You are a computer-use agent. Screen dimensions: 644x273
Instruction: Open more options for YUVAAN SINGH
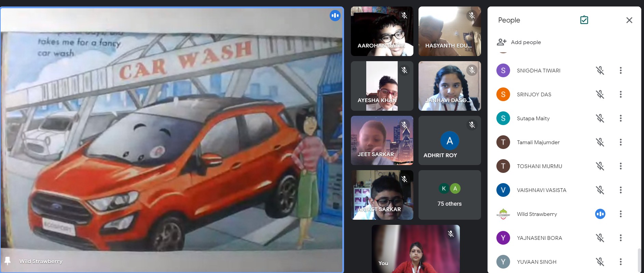(x=621, y=262)
